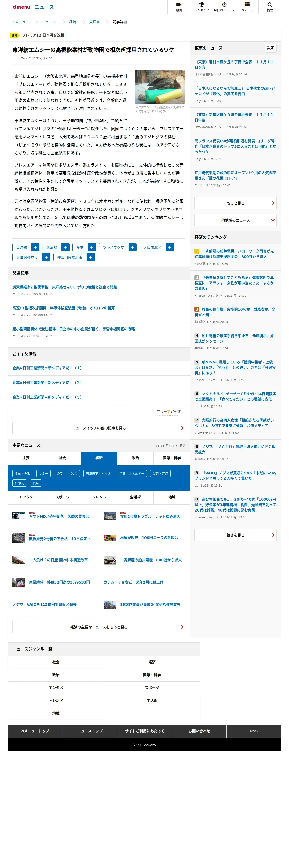Open 今日のニュース clock icon
The width and height of the screenshot is (289, 868).
(x=224, y=7)
